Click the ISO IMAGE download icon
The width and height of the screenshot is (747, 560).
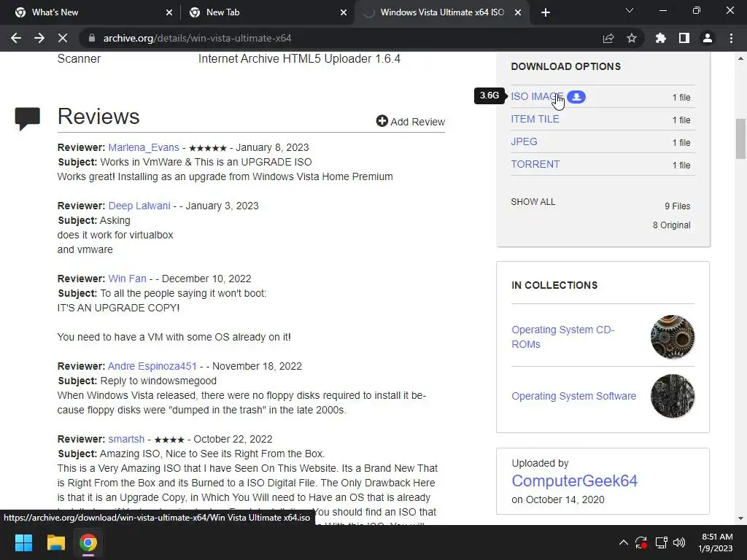pyautogui.click(x=576, y=97)
